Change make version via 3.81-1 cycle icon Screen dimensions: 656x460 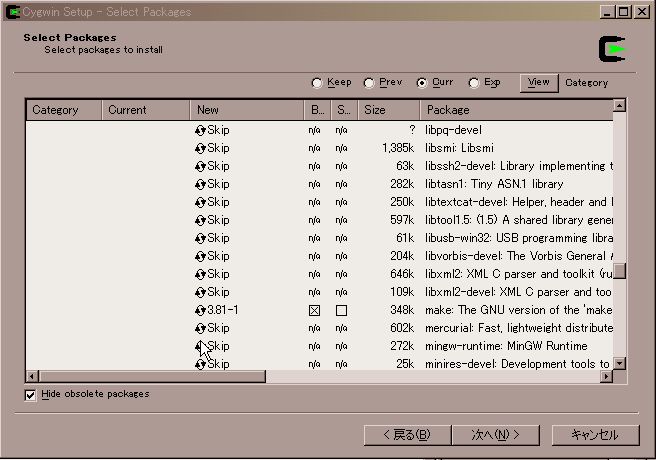(200, 310)
